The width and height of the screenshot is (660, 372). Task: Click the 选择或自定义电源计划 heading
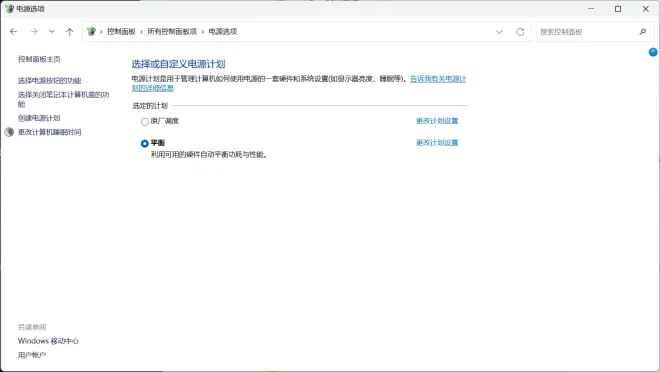click(x=178, y=64)
